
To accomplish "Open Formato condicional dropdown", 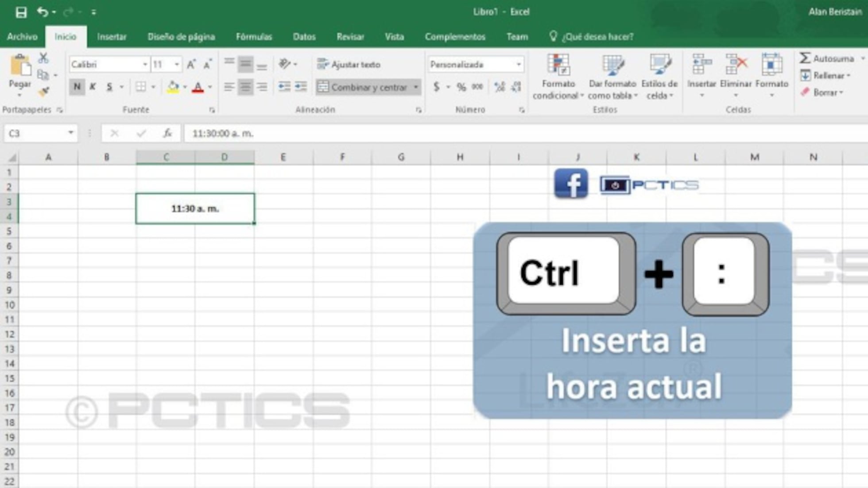I will [558, 77].
